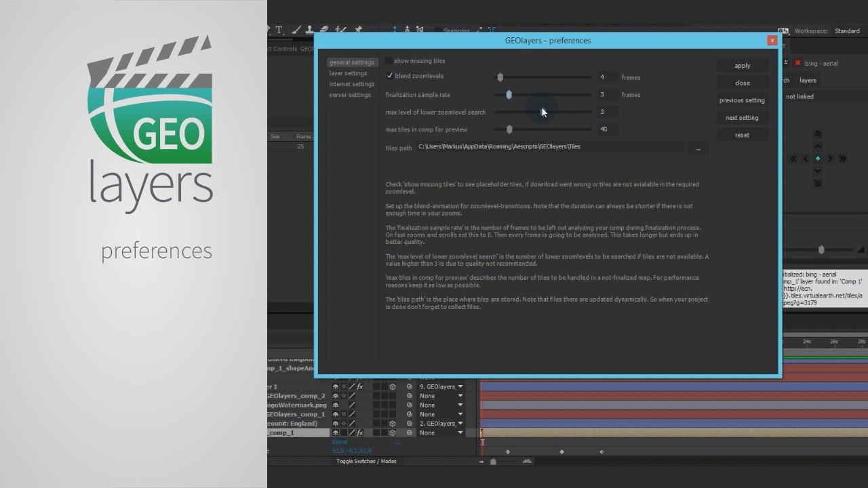Click the apply button
Screen dimensions: 868x488
[743, 66]
